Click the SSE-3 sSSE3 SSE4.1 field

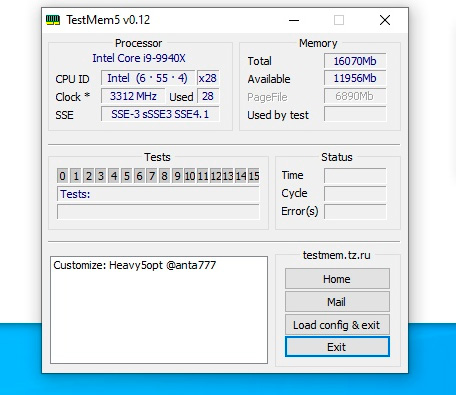point(160,114)
